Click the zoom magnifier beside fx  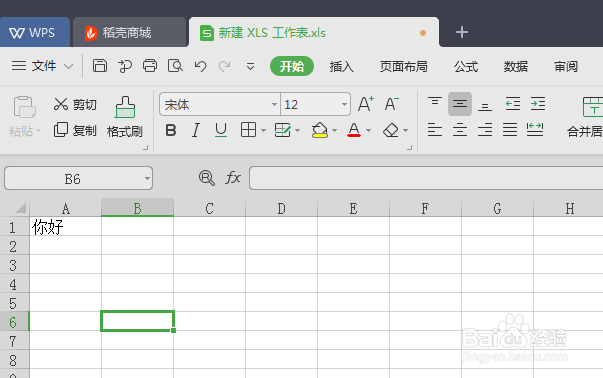tap(207, 178)
